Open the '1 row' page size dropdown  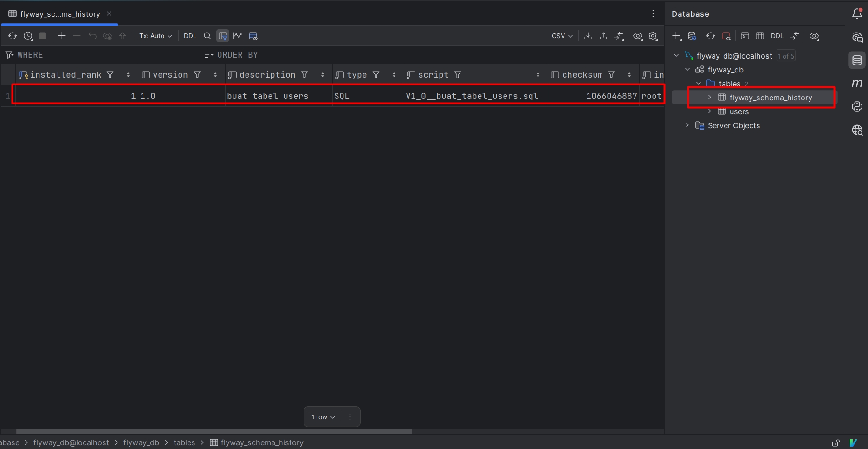coord(323,417)
